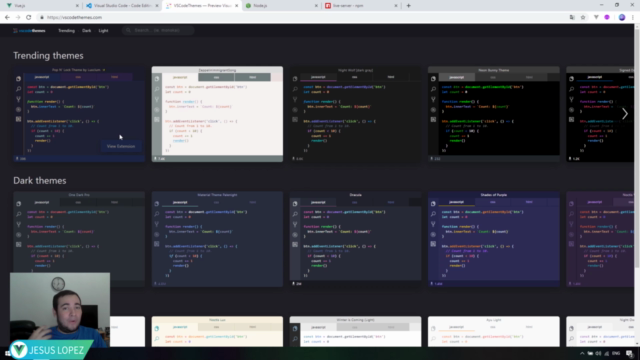Select javascript tab in Neon Bunny Theme preview
The height and width of the screenshot is (360, 640).
456,77
